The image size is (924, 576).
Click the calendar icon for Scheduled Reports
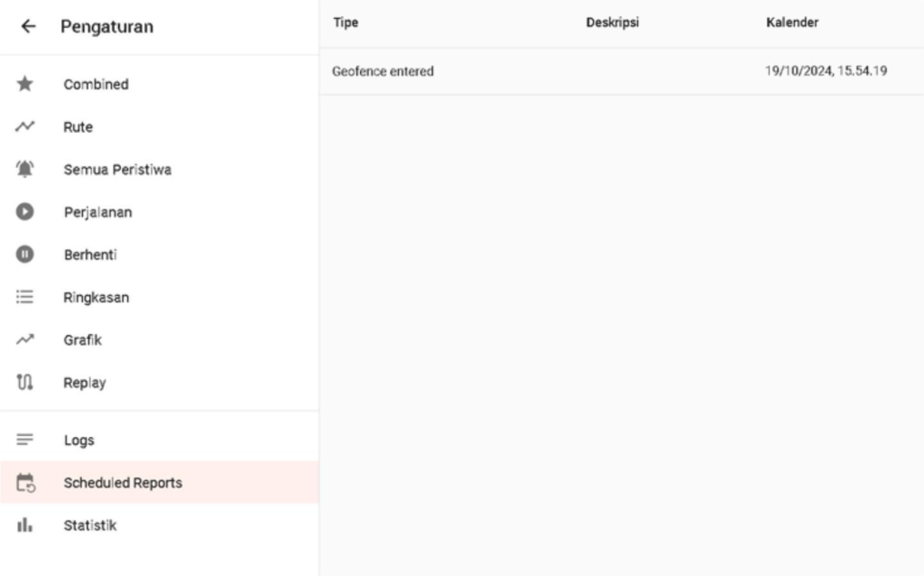click(x=25, y=483)
